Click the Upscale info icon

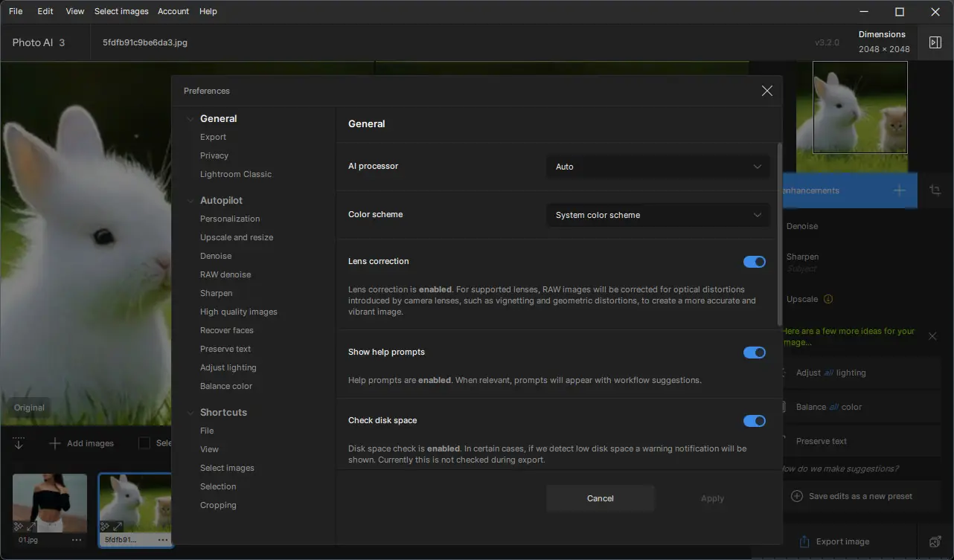(x=827, y=299)
